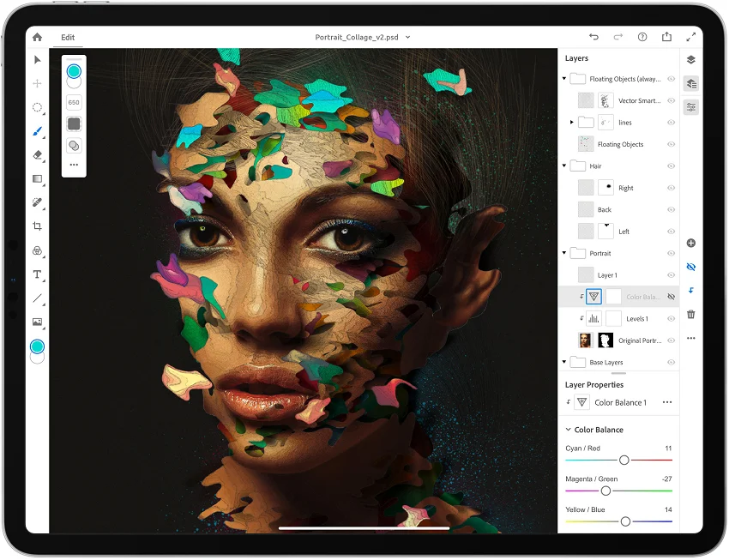Expand the lines group
The width and height of the screenshot is (729, 560).
572,123
